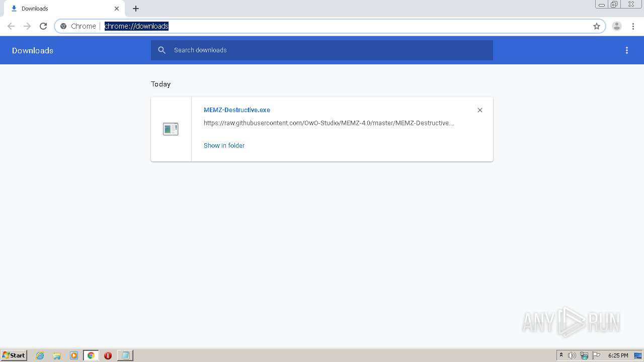Click the MEMZ-Destructive.exe file icon
The image size is (644, 362).
click(171, 129)
